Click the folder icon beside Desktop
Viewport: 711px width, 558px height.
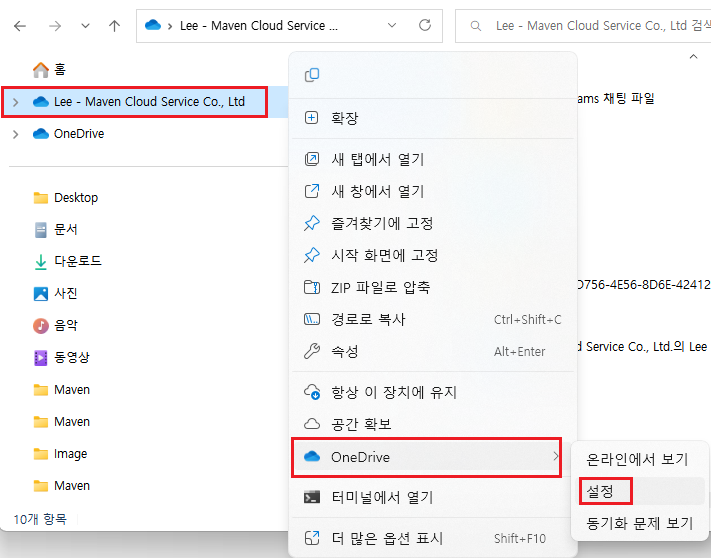coord(41,198)
